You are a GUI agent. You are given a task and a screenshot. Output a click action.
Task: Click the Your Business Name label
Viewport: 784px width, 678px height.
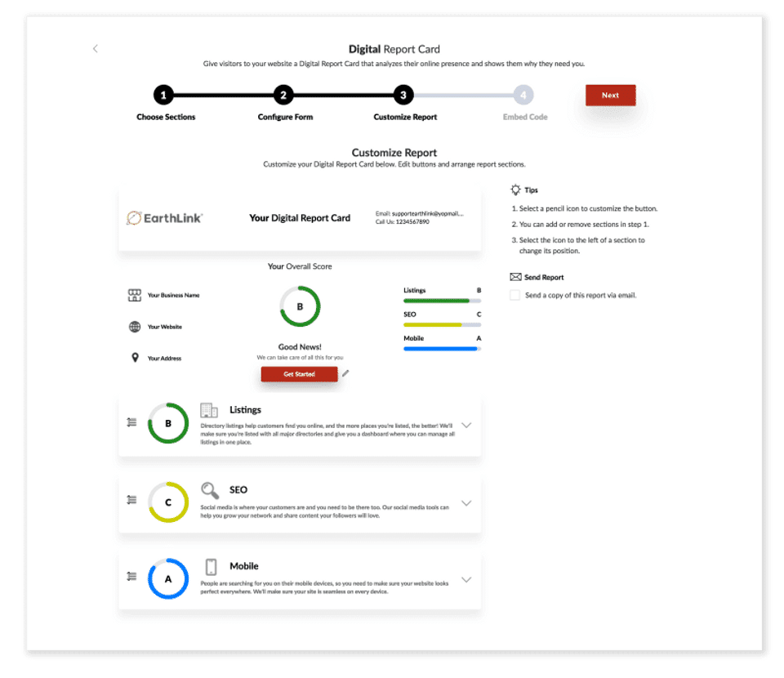pos(173,295)
